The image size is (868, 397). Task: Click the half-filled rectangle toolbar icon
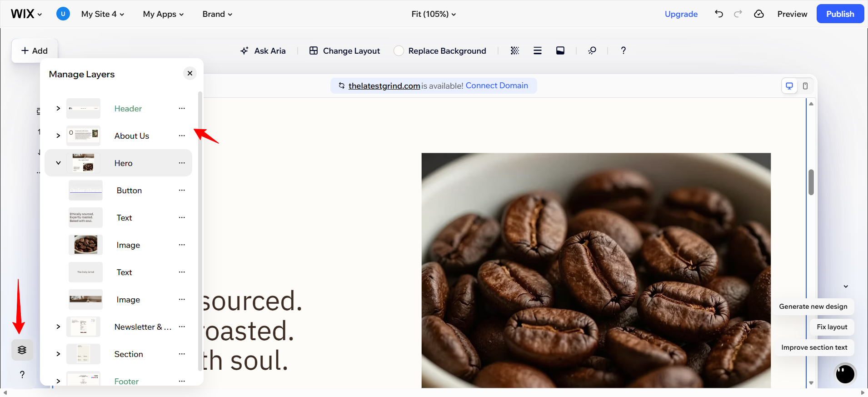(x=560, y=50)
